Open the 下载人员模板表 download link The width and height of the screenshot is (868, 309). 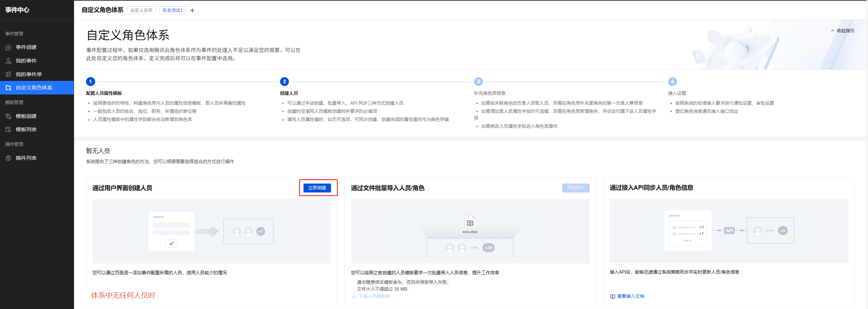[374, 296]
